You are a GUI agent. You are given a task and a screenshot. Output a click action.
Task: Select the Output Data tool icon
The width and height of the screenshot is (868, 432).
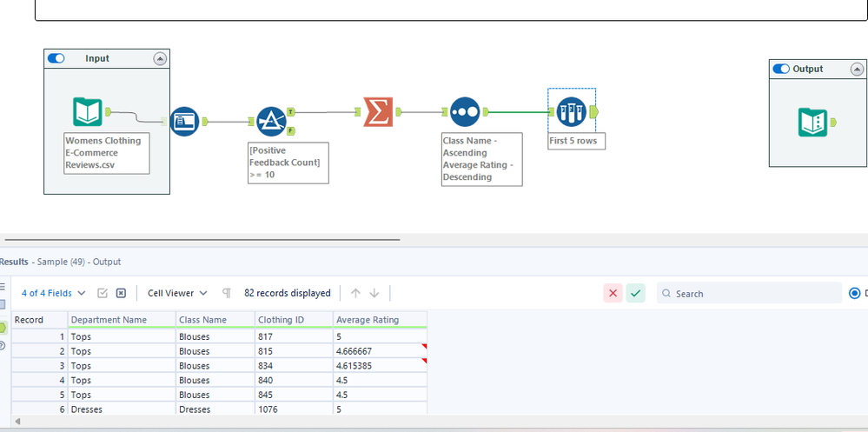[x=812, y=123]
